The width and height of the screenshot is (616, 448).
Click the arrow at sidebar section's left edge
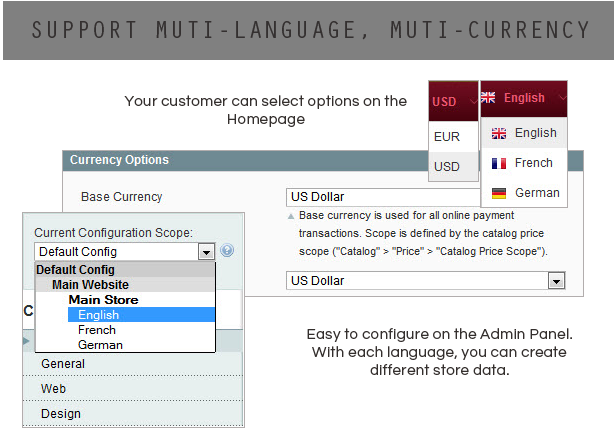click(26, 341)
